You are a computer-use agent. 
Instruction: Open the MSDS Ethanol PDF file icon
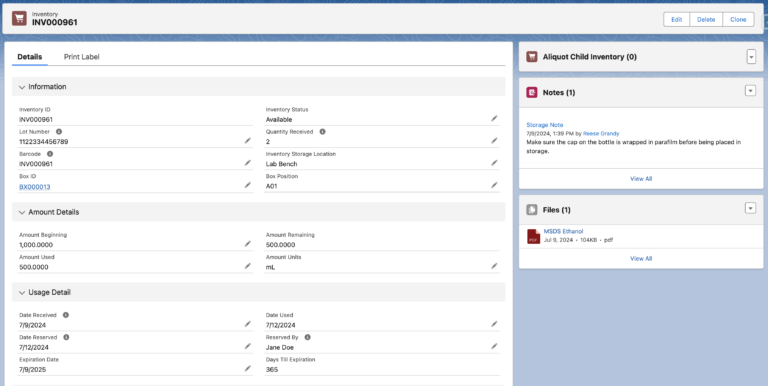click(533, 236)
